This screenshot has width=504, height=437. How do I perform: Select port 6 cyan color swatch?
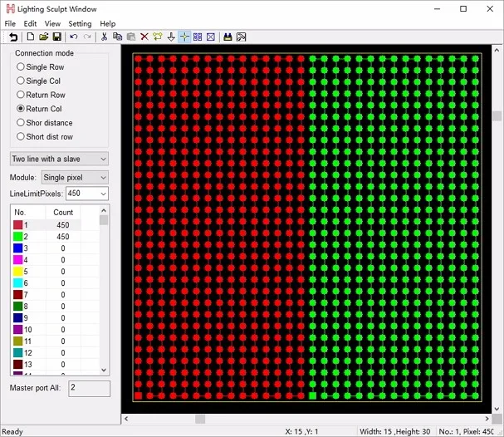coord(17,283)
